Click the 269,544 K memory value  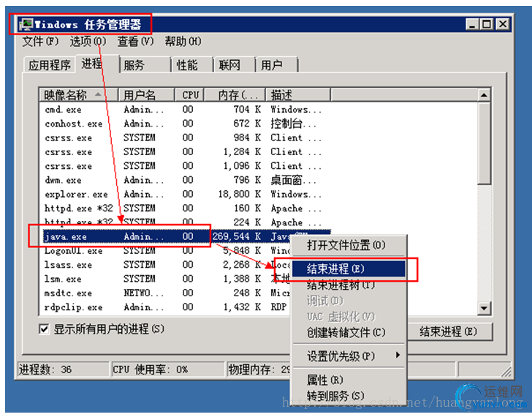pyautogui.click(x=237, y=236)
